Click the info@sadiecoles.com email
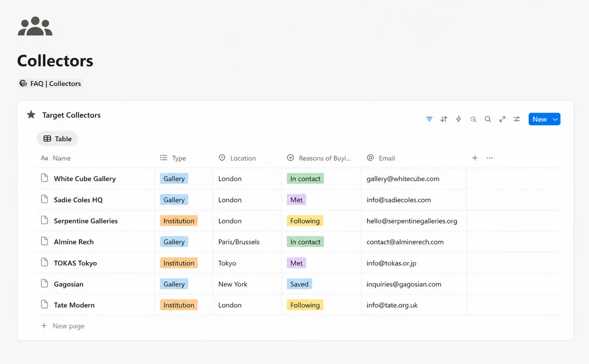Image resolution: width=589 pixels, height=364 pixels. tap(399, 200)
